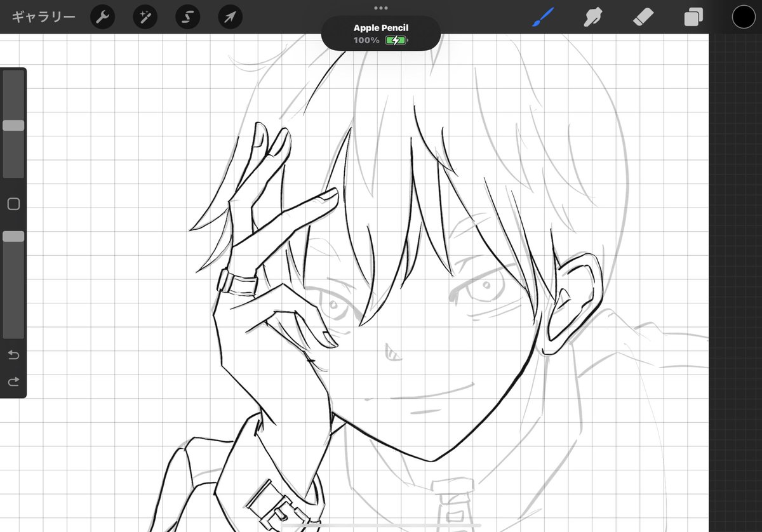This screenshot has width=762, height=532.
Task: Tap the square modify button on sidebar
Action: click(x=13, y=204)
